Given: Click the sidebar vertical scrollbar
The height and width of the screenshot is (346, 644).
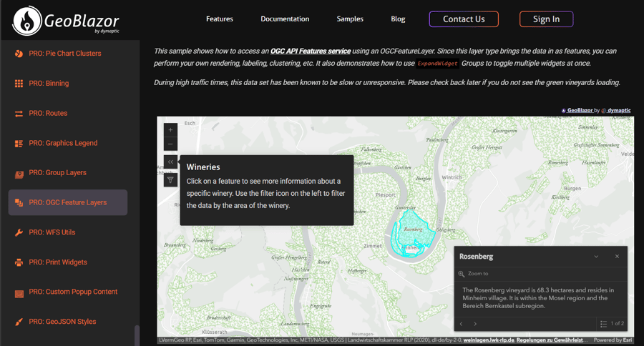Looking at the screenshot, I should [x=137, y=335].
